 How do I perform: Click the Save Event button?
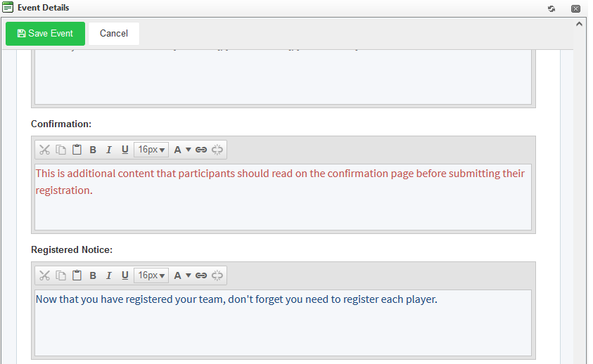[45, 34]
